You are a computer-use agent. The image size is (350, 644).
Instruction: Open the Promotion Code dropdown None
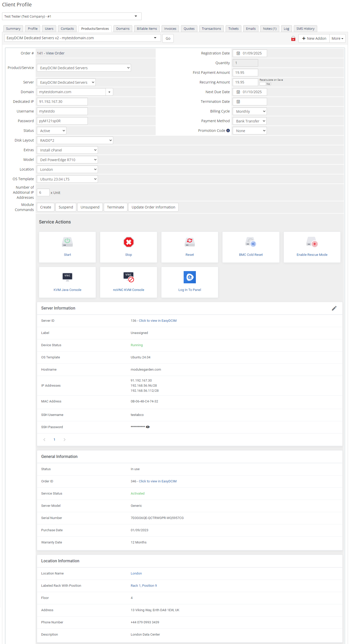[x=250, y=131]
